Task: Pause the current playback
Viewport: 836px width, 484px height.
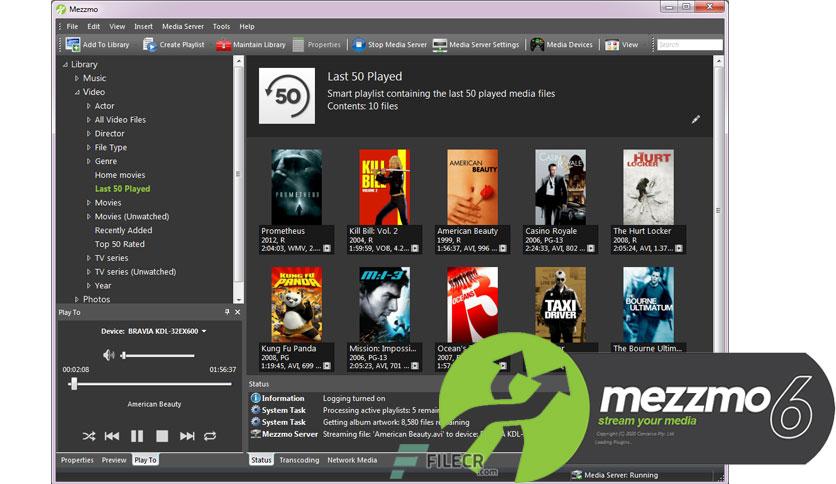Action: (x=137, y=436)
